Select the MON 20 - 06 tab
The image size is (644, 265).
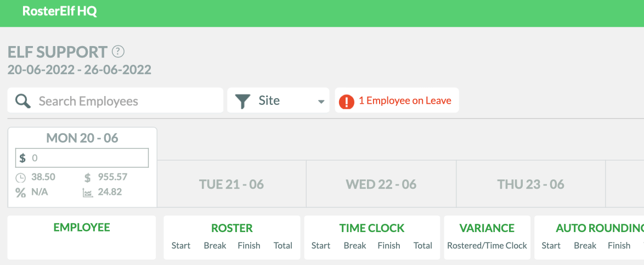click(x=82, y=138)
